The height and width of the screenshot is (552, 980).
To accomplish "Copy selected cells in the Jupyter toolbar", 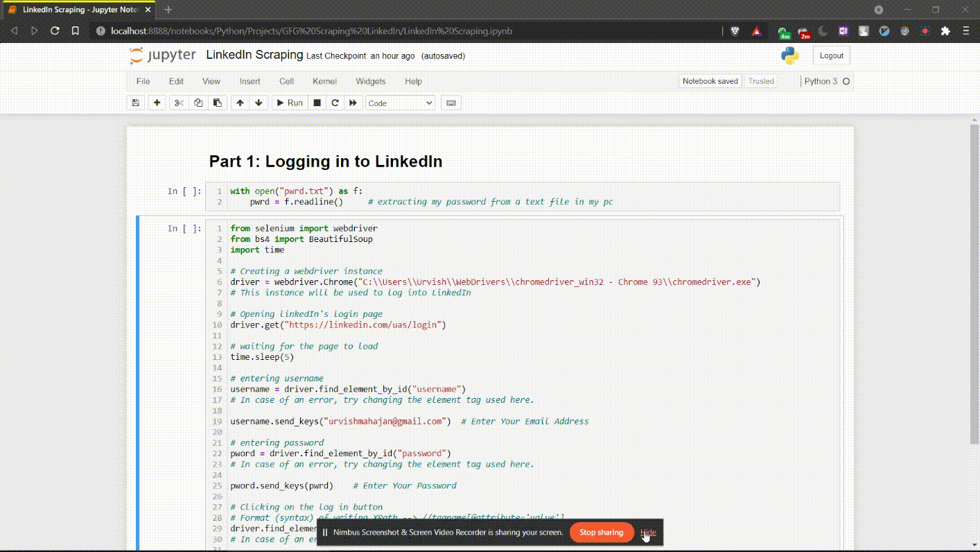I will (x=198, y=103).
